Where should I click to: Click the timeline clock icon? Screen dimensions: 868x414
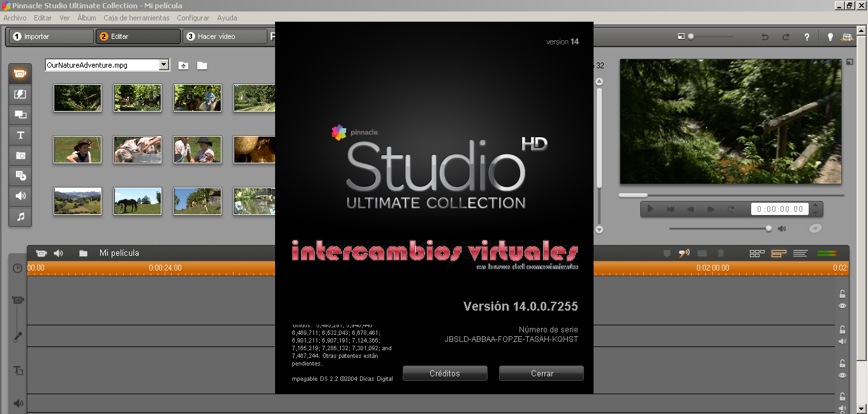click(18, 269)
